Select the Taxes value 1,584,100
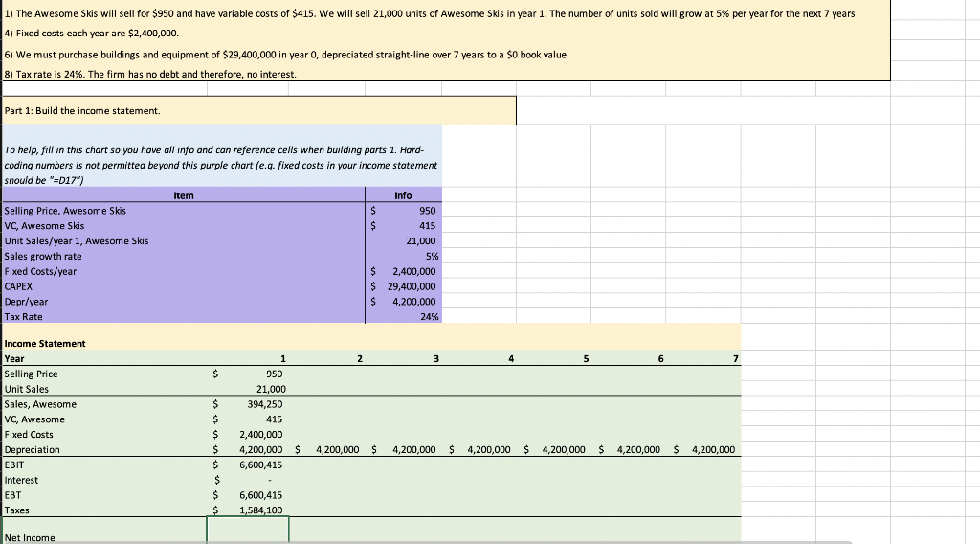This screenshot has height=544, width=980. point(248,510)
